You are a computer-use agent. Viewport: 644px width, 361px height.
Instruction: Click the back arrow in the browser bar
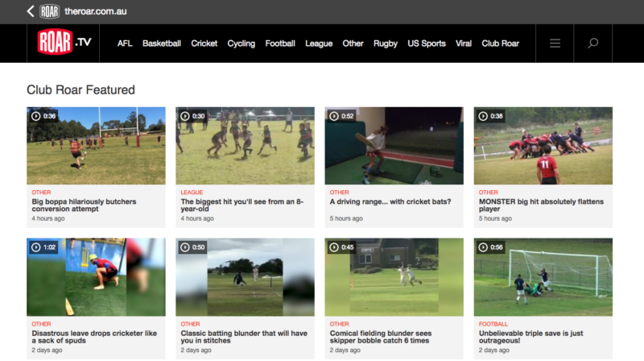click(x=31, y=11)
